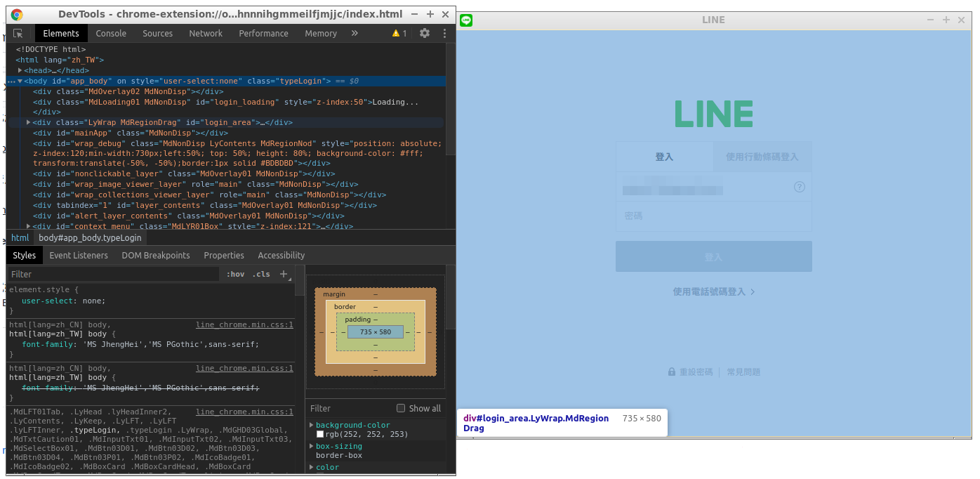Toggle the :hov element state panel
The width and height of the screenshot is (980, 479).
pos(235,274)
